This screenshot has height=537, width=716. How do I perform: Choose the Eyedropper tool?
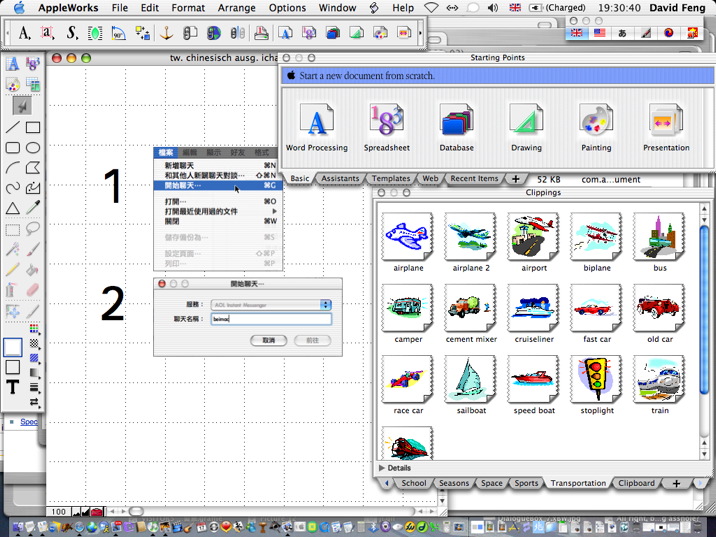click(33, 208)
